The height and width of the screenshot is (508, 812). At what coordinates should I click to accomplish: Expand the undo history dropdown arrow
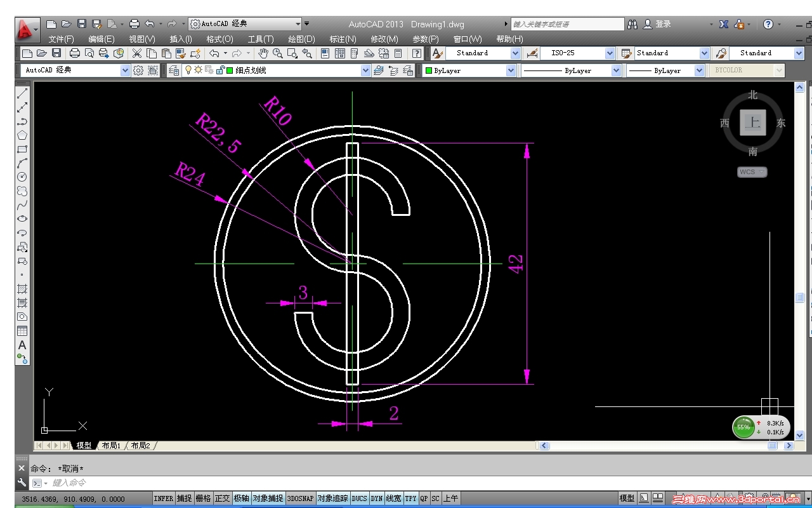[x=226, y=53]
